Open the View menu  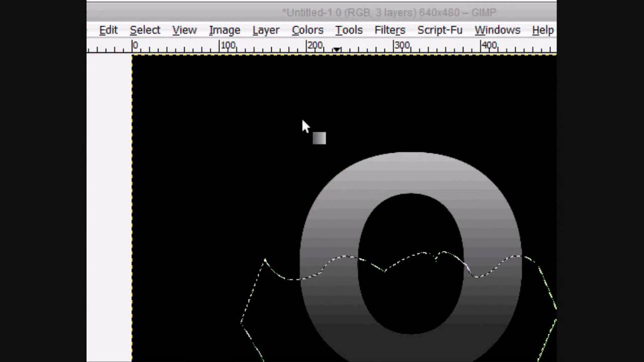click(x=184, y=30)
